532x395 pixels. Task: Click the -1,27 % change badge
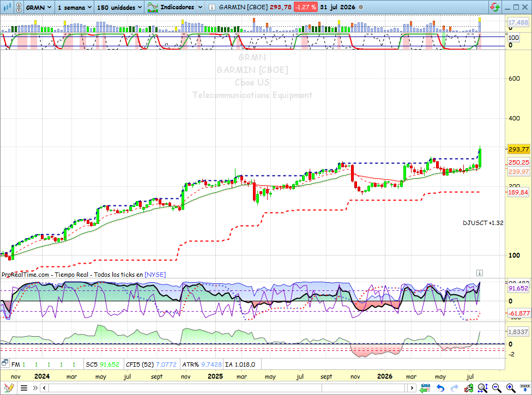tap(305, 7)
